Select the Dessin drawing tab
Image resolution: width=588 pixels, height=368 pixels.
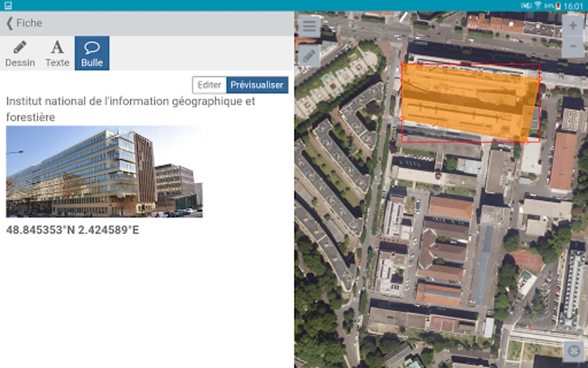[20, 54]
